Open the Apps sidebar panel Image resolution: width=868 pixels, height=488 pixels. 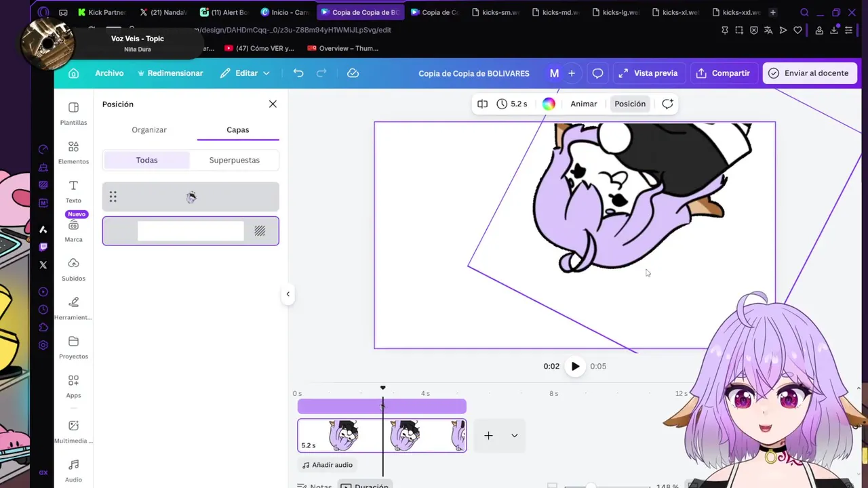(73, 386)
